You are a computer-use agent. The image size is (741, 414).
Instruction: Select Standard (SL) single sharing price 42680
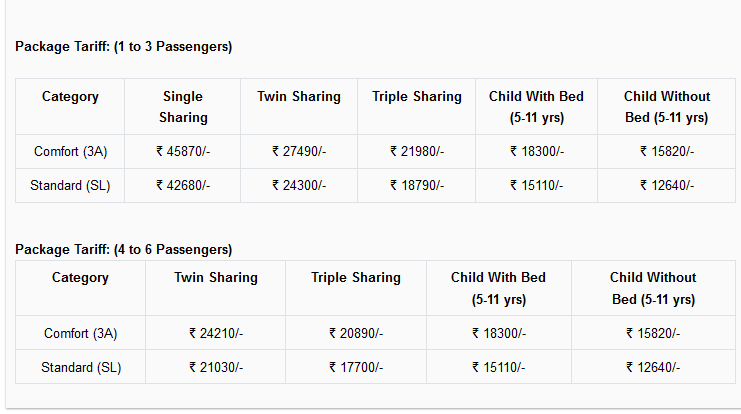[x=183, y=185]
